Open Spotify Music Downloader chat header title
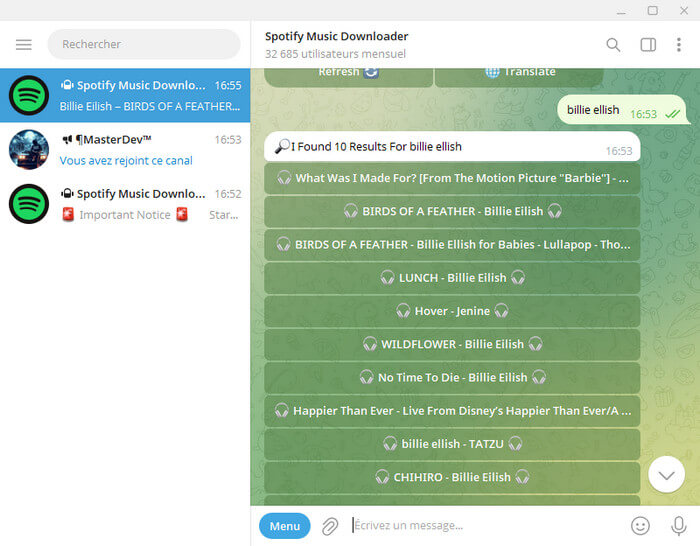This screenshot has height=546, width=700. click(336, 37)
